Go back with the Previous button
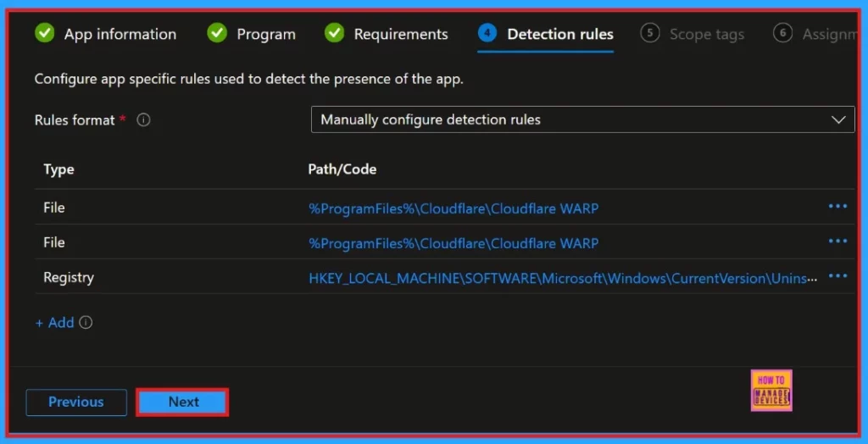The image size is (868, 444). pyautogui.click(x=76, y=402)
